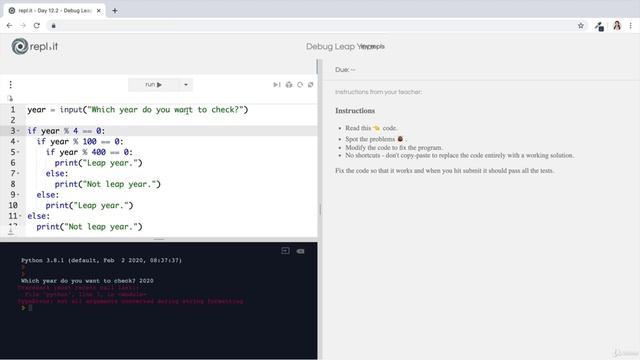Collapse the else fold at line 9
The height and width of the screenshot is (360, 640).
[x=18, y=195]
